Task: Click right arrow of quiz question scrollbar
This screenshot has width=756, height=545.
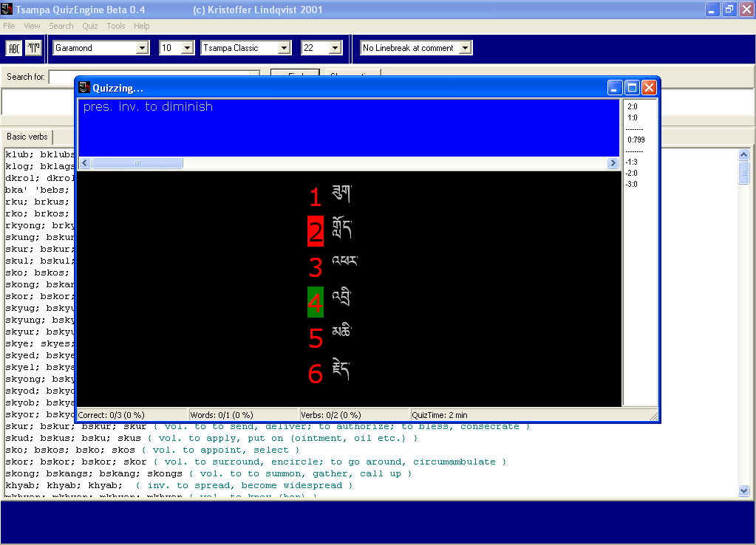Action: 613,163
